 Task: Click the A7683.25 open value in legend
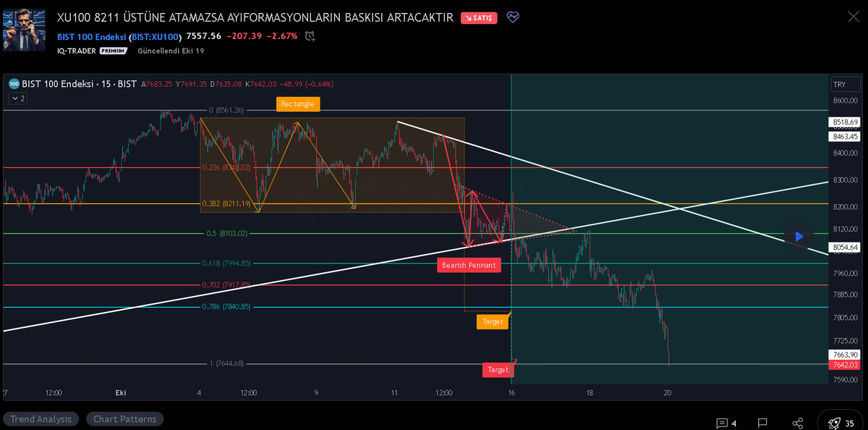pos(158,84)
